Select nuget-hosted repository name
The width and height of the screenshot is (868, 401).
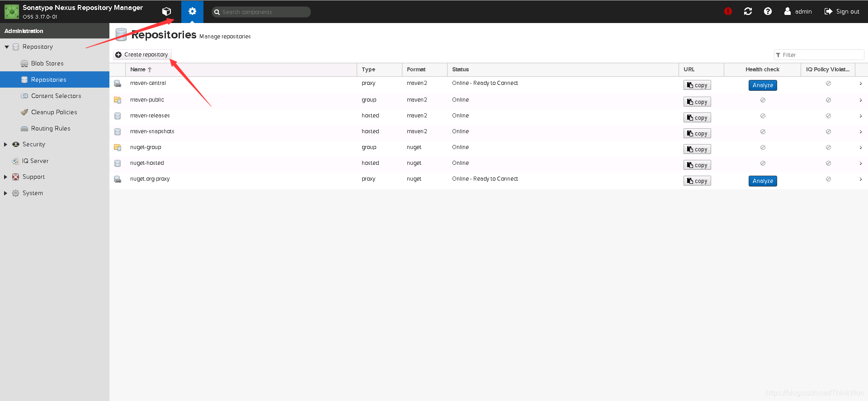147,163
